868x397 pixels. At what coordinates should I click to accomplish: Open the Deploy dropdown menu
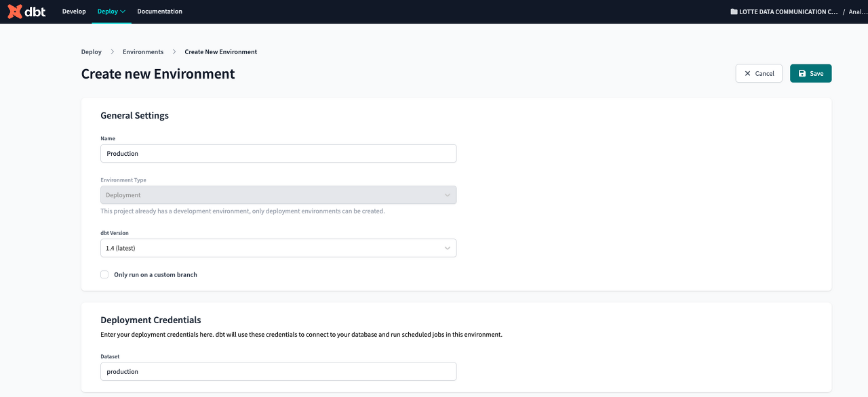tap(111, 12)
